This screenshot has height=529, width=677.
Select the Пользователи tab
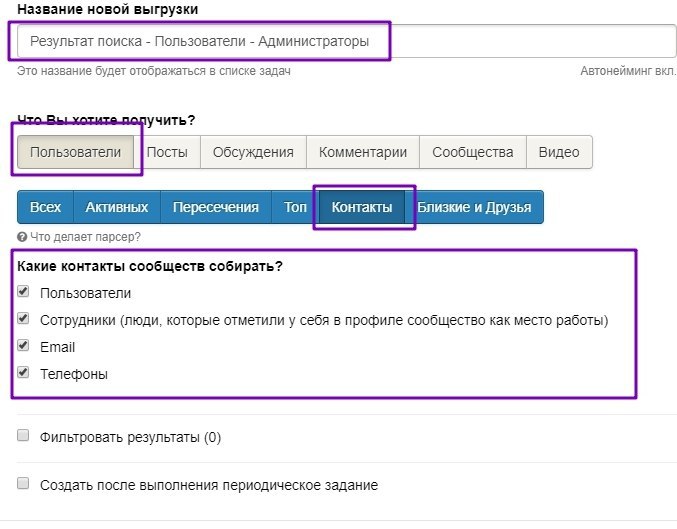pos(75,152)
